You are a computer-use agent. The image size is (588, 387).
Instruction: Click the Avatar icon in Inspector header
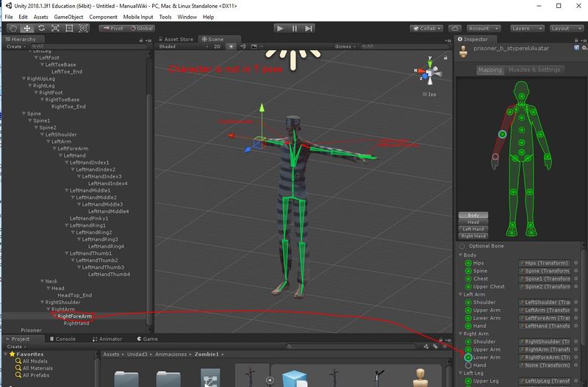click(464, 51)
